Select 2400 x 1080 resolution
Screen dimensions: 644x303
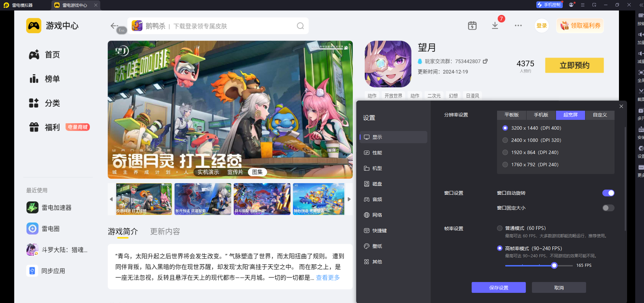tap(505, 140)
